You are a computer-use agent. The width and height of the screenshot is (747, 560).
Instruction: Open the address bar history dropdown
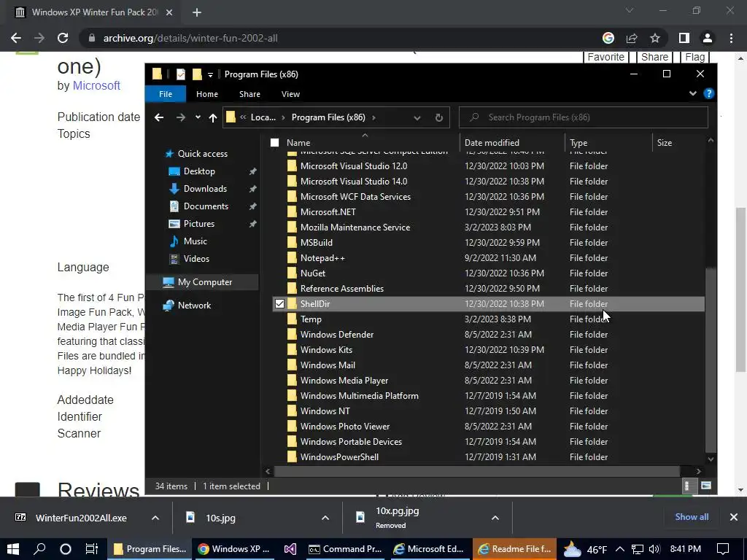coord(417,117)
